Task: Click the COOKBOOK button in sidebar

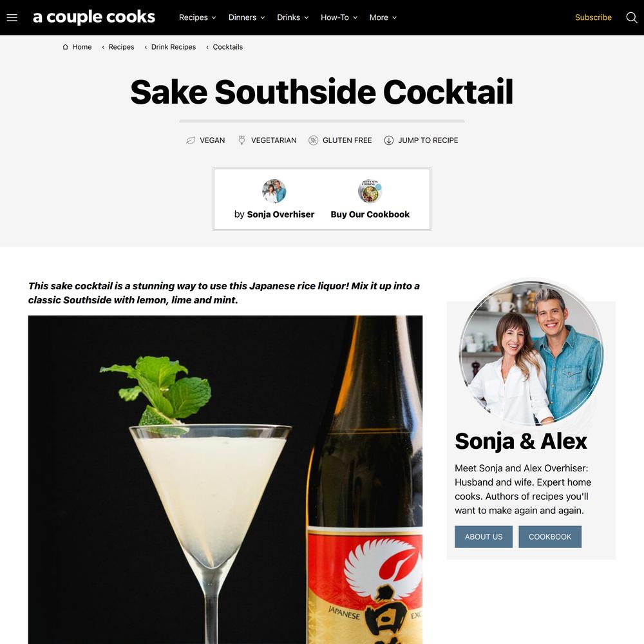Action: [550, 537]
